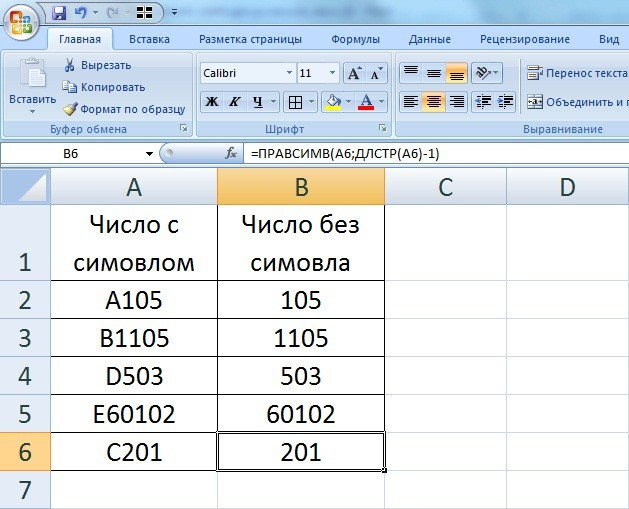
Task: Open underline style dropdown arrow
Action: click(x=274, y=102)
